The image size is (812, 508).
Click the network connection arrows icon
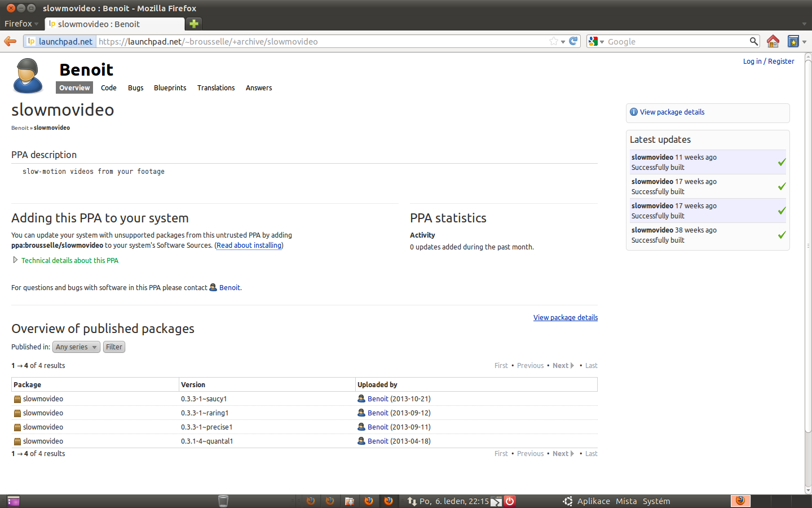point(412,501)
